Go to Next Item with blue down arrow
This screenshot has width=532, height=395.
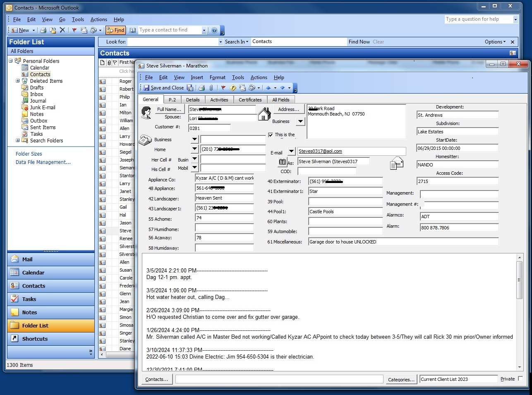click(282, 88)
